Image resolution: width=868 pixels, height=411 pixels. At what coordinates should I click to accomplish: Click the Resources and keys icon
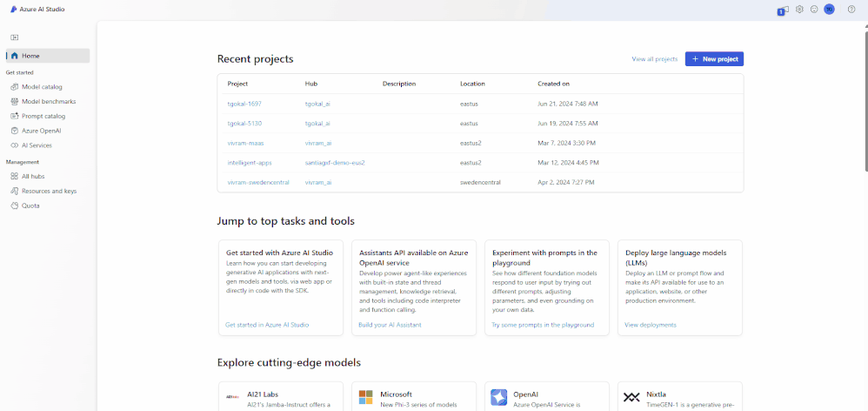(15, 191)
